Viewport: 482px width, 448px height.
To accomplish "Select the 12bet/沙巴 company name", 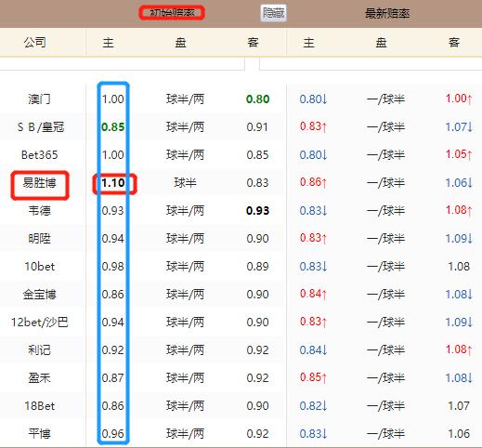I will (40, 323).
